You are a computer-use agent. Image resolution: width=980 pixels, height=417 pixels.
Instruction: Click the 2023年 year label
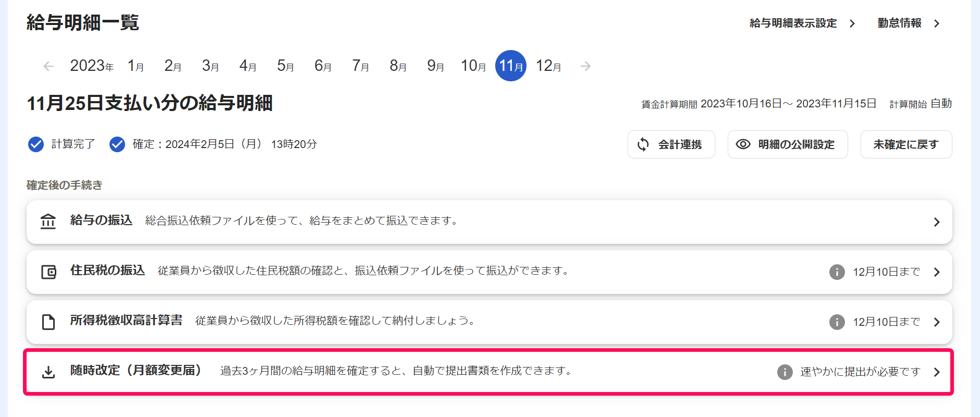coord(92,66)
